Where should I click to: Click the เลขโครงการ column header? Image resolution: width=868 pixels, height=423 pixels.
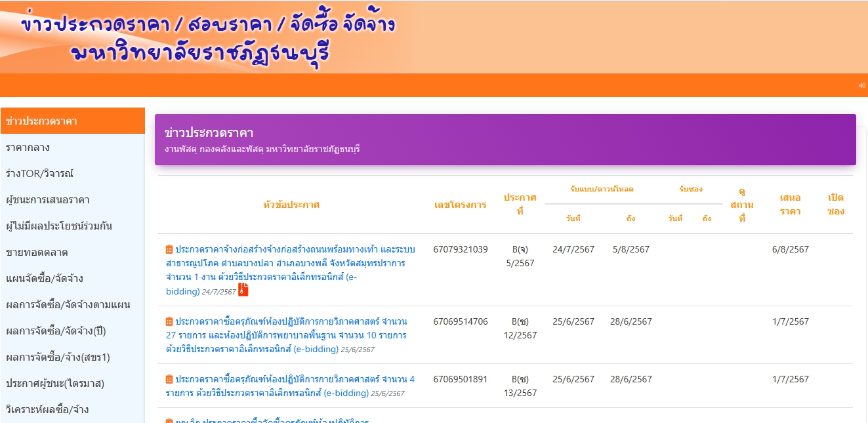pos(461,205)
